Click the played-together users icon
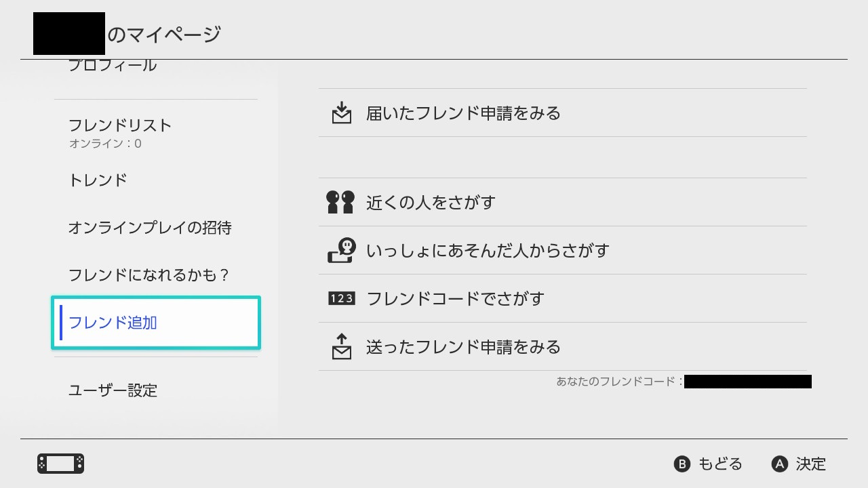868x488 pixels. pyautogui.click(x=341, y=250)
